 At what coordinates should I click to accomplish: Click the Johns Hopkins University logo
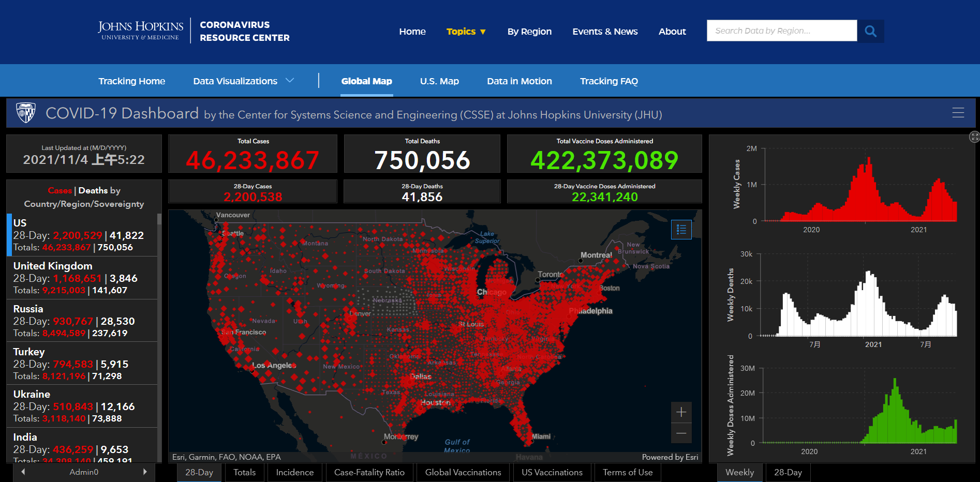[140, 31]
